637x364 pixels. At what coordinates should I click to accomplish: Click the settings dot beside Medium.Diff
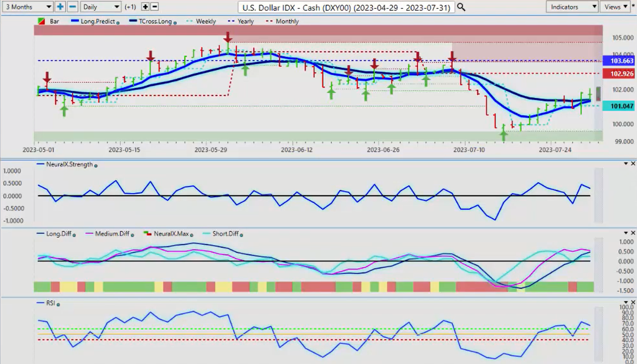(132, 235)
